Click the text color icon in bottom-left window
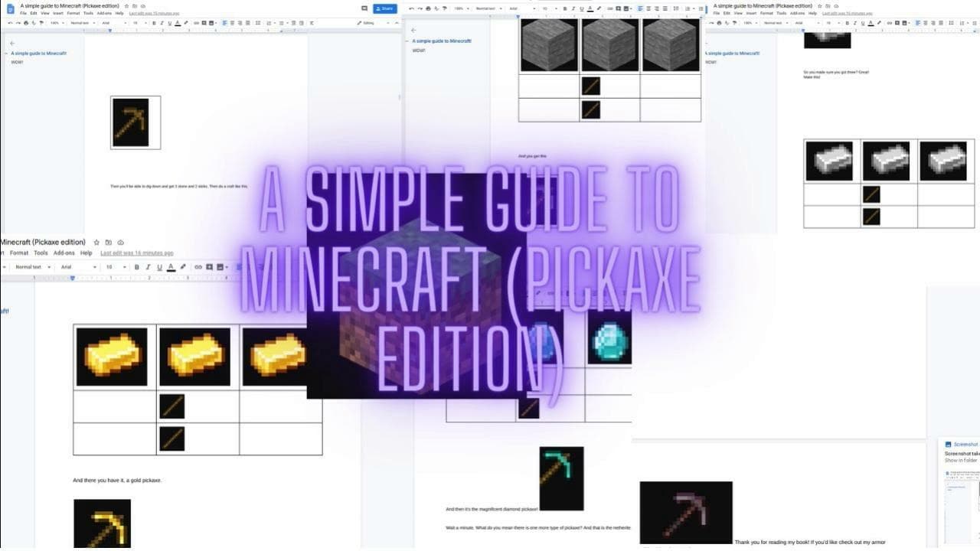Viewport: 980px width, 551px height. 171,267
